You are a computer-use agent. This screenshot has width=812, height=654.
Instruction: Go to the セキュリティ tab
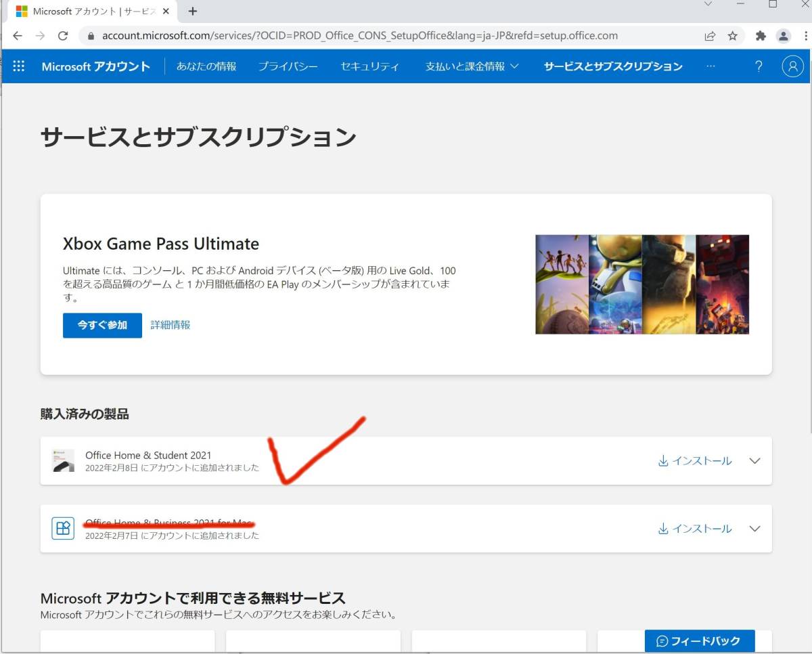coord(369,66)
